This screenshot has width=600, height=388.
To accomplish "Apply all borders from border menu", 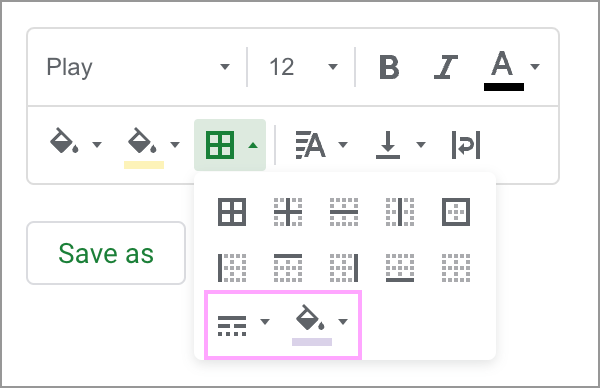I will tap(232, 212).
